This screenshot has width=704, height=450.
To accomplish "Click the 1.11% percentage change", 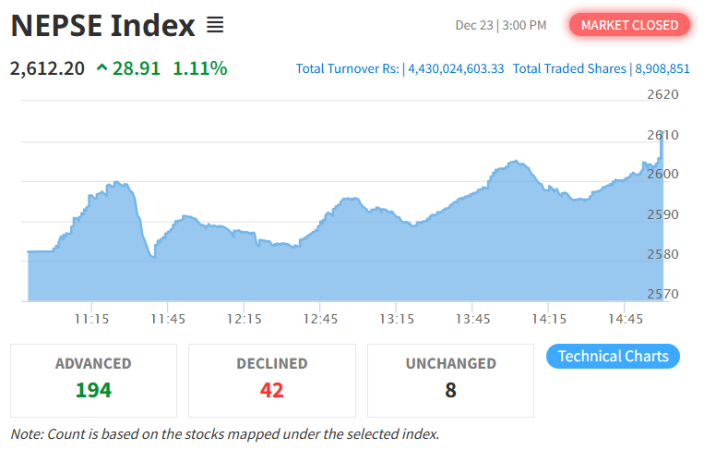I will 200,69.
